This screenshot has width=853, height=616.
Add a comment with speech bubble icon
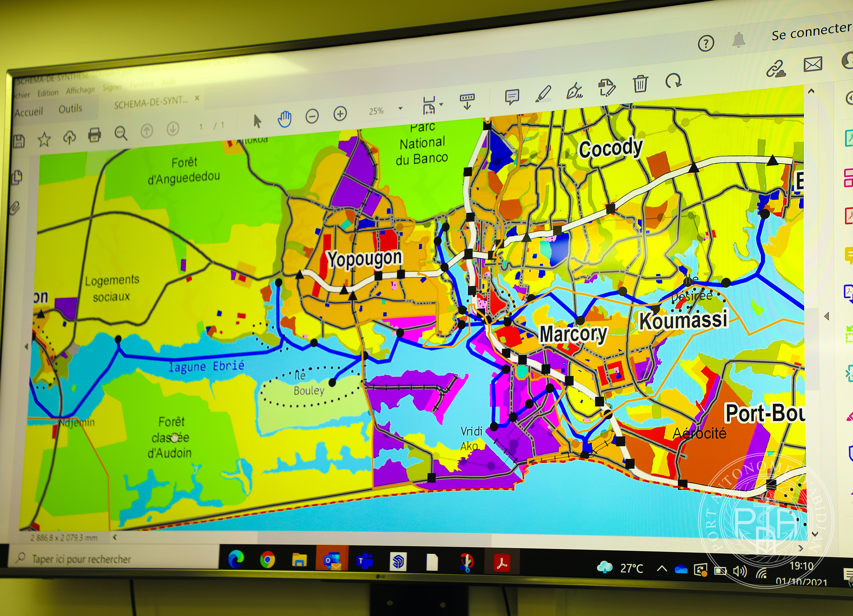click(512, 97)
